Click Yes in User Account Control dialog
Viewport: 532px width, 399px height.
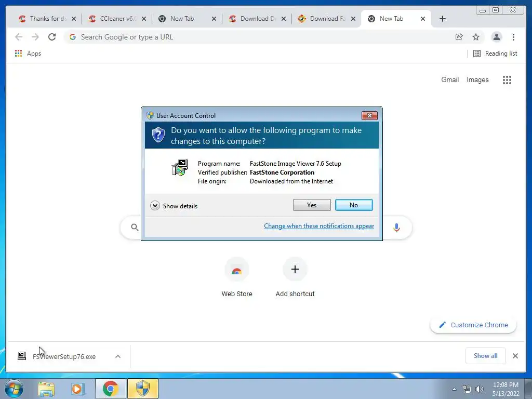click(312, 205)
